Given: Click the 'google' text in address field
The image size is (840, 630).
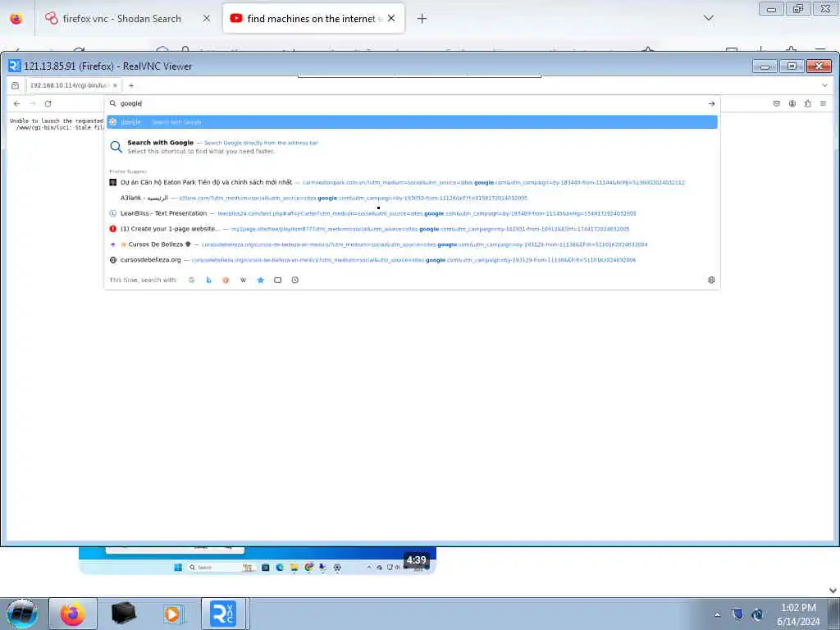Looking at the screenshot, I should point(130,103).
